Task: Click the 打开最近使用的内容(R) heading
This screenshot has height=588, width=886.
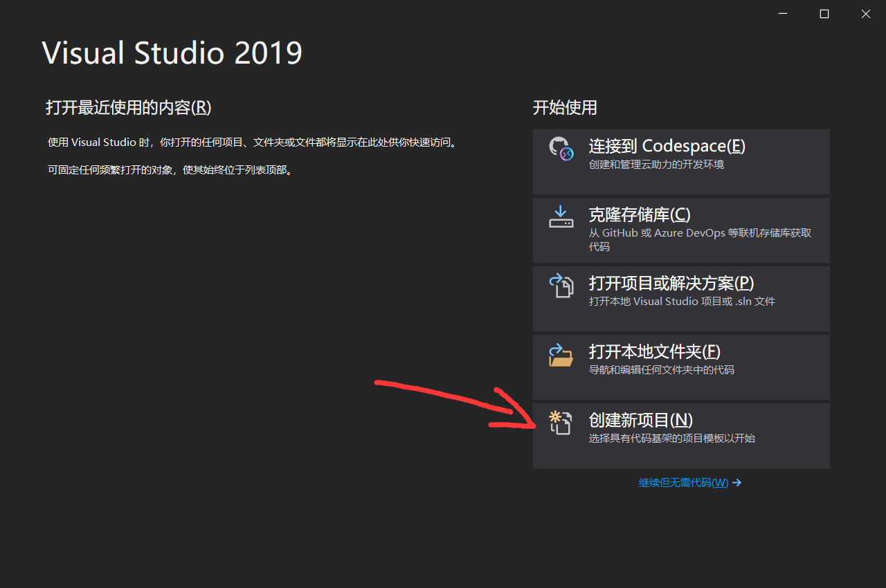Action: (x=129, y=107)
